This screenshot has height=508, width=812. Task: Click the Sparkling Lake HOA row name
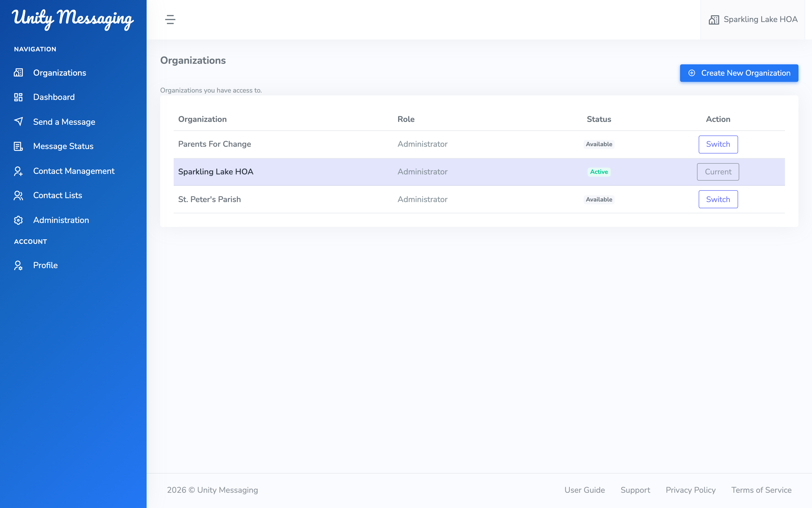pos(216,172)
